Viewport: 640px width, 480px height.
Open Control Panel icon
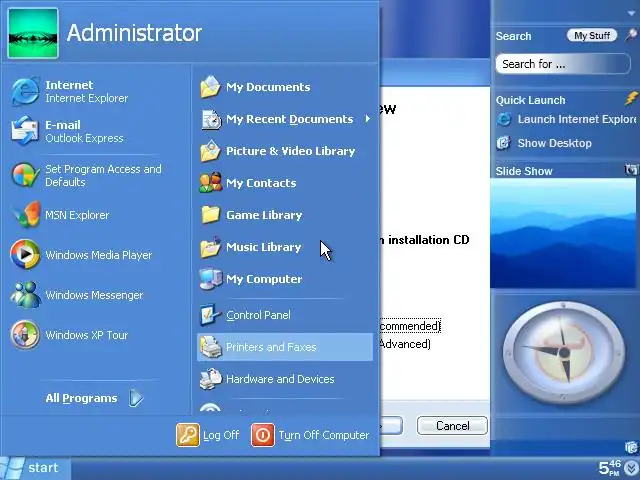pos(211,315)
